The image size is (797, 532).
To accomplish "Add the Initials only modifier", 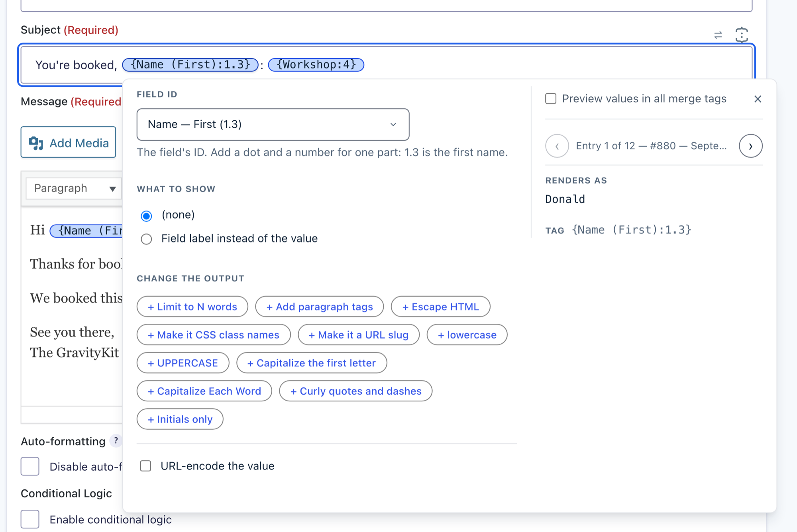I will coord(180,419).
